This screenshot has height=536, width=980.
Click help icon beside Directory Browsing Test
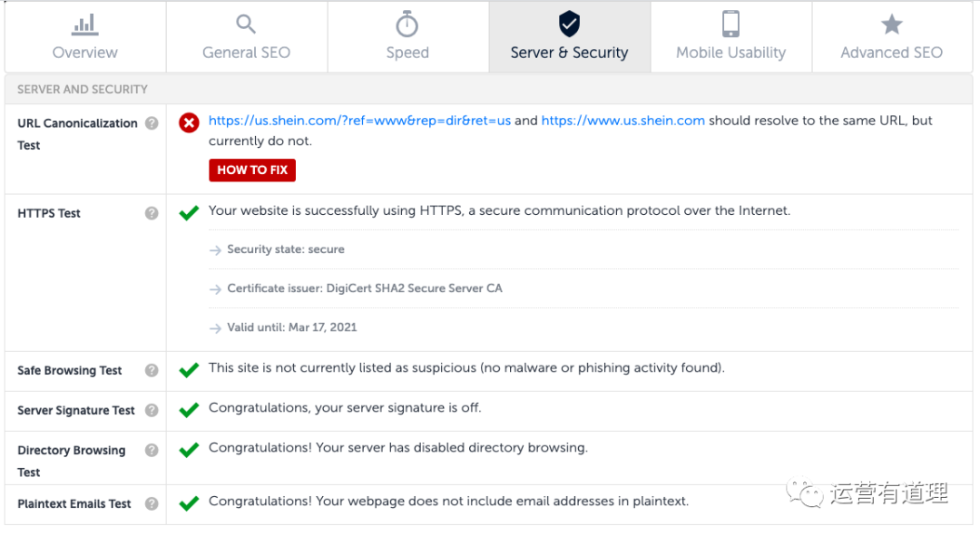click(x=152, y=450)
